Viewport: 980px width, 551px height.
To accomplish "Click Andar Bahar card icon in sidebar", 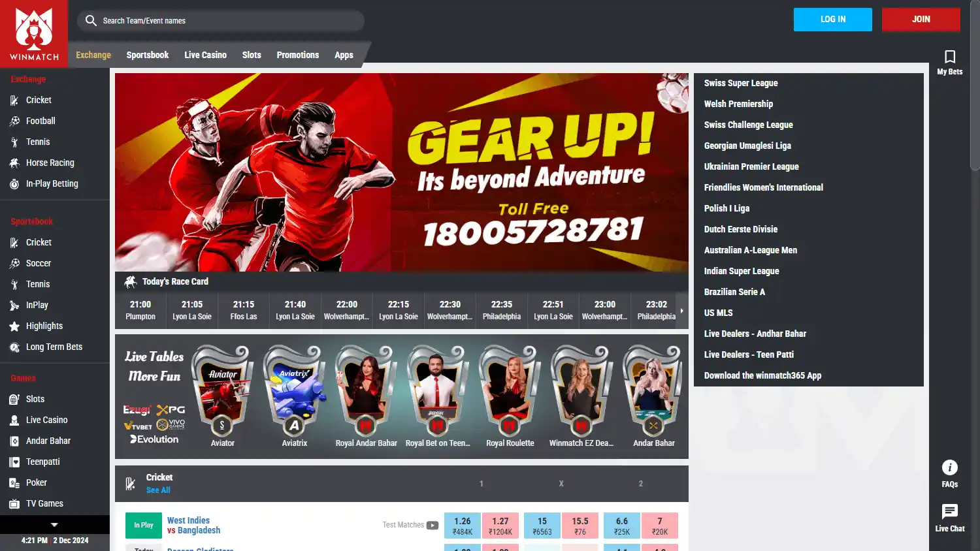I will point(14,441).
